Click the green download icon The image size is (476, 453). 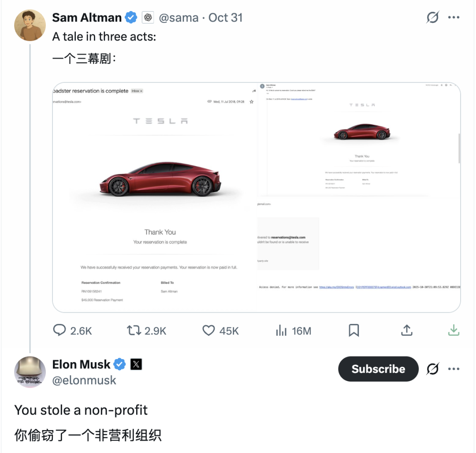(454, 330)
